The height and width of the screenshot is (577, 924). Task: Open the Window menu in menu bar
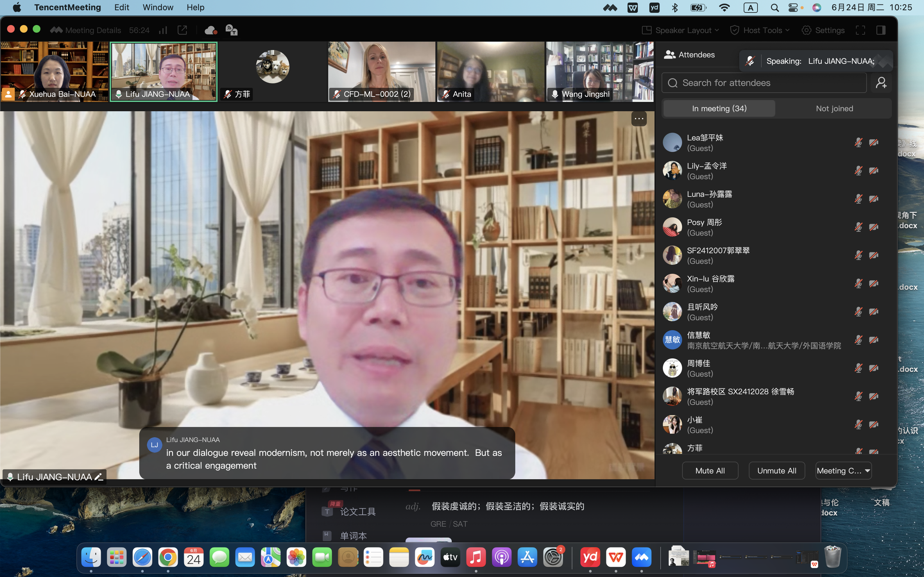(x=158, y=7)
